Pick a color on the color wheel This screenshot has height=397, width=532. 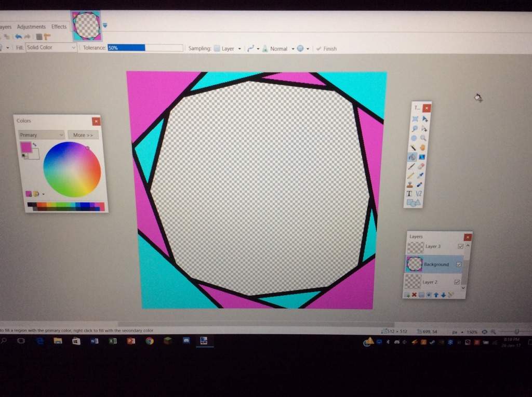[72, 169]
